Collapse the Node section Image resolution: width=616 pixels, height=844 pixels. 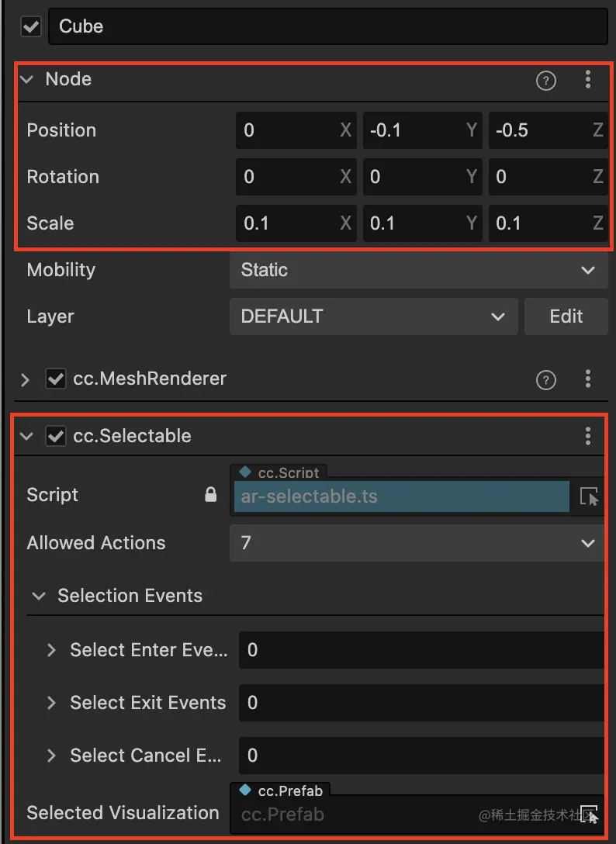coord(26,80)
